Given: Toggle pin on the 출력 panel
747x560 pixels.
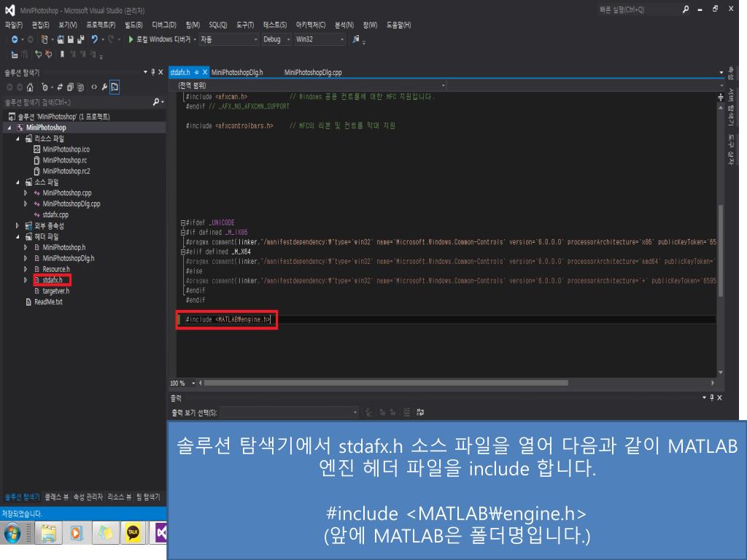Looking at the screenshot, I should pyautogui.click(x=712, y=397).
